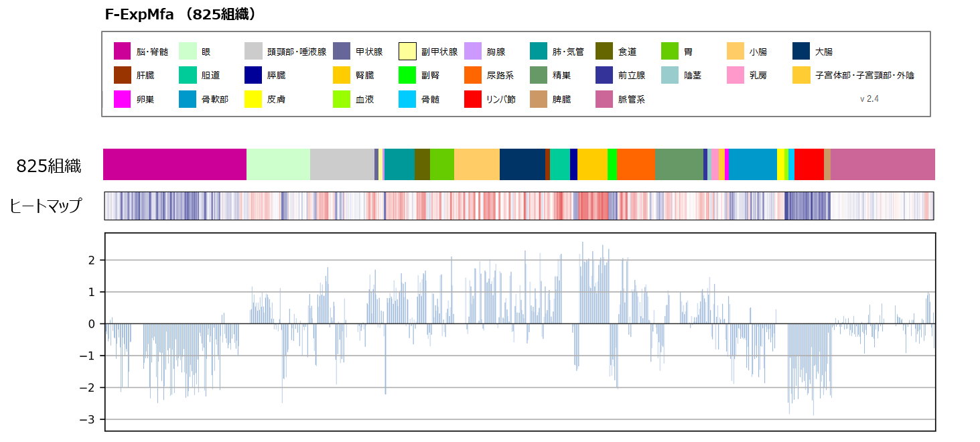Select the navy 大腸 segment in the color bar
The image size is (980, 442).
522,165
